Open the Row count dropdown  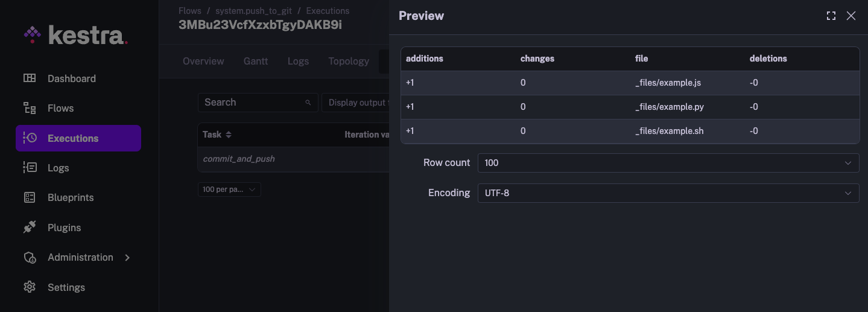tap(668, 163)
